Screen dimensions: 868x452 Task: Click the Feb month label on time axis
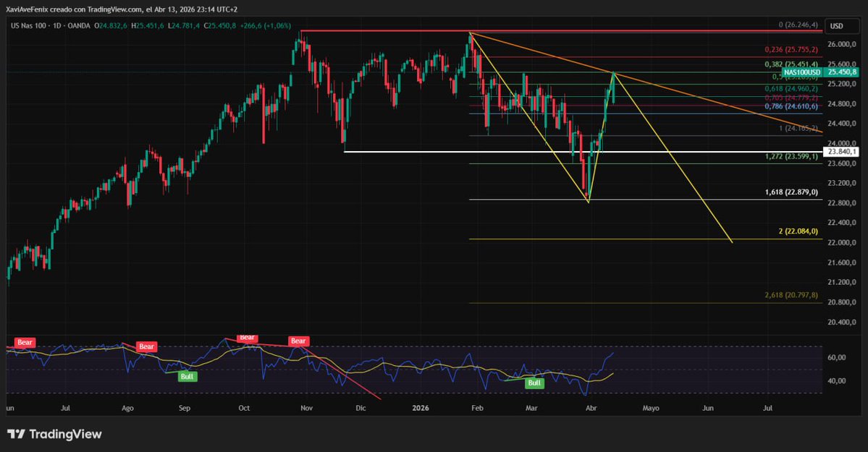point(476,409)
